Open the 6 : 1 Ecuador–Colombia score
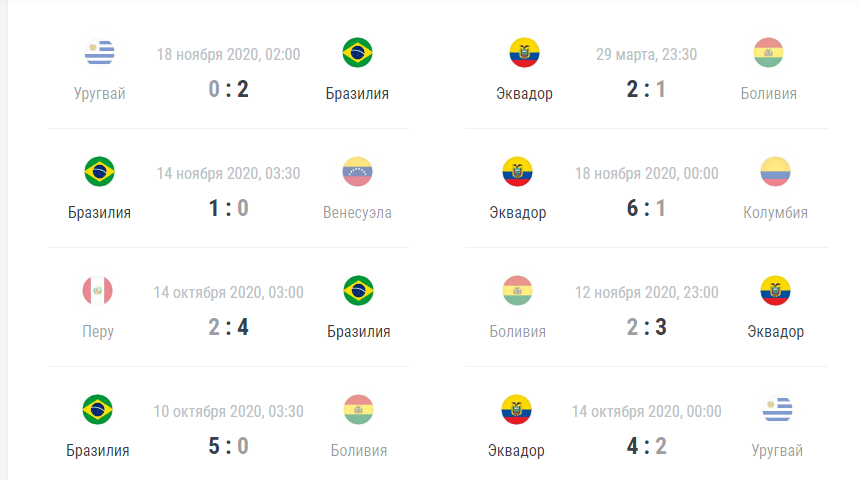The width and height of the screenshot is (860, 480). (647, 208)
